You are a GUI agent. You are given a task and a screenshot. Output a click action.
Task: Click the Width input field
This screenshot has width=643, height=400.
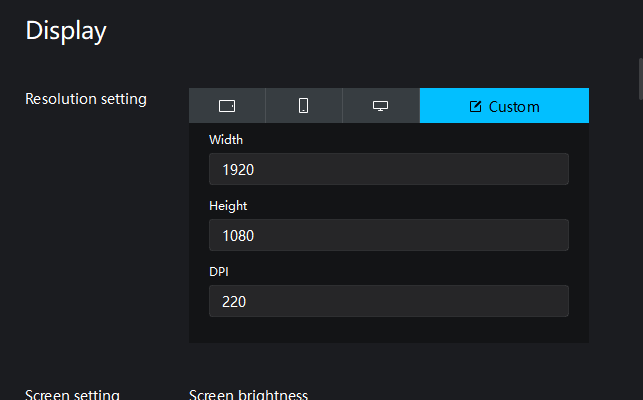(x=388, y=169)
